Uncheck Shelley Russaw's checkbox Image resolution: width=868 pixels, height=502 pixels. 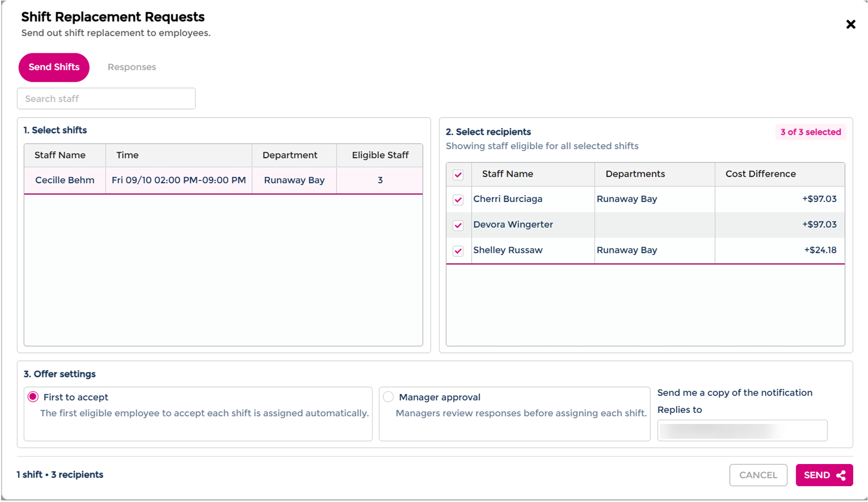458,251
